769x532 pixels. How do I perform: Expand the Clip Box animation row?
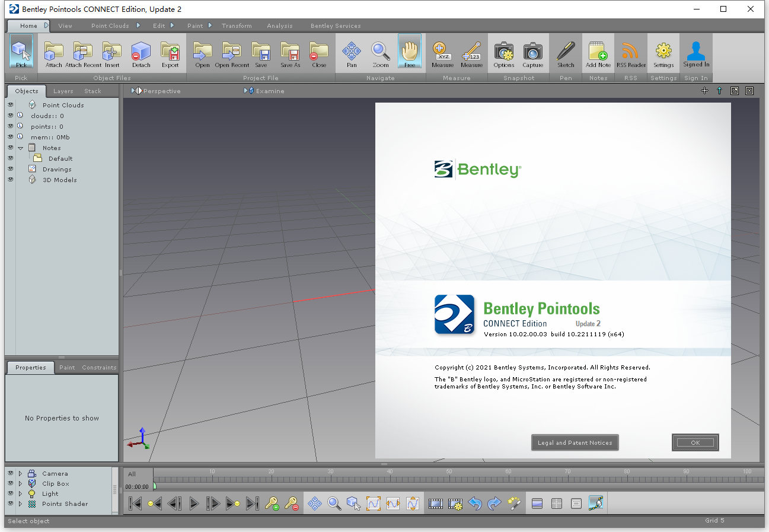coord(20,483)
